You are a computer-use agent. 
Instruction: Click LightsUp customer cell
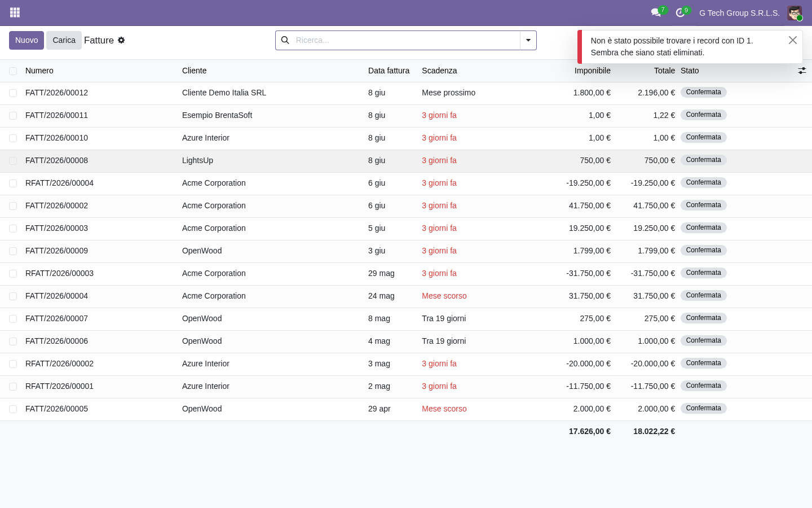coord(197,160)
